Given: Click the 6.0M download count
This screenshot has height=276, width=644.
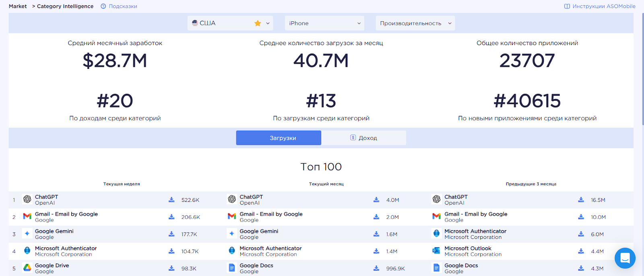Looking at the screenshot, I should tap(597, 234).
